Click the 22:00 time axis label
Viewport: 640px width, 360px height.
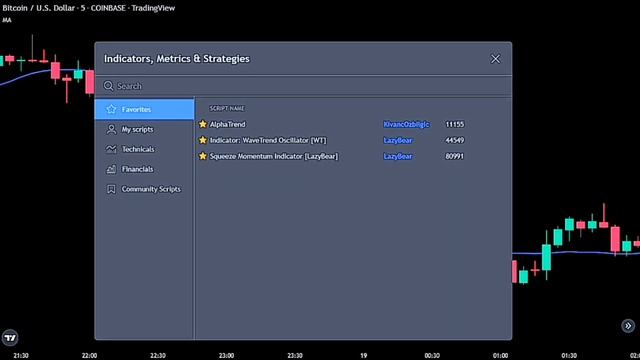pyautogui.click(x=89, y=356)
